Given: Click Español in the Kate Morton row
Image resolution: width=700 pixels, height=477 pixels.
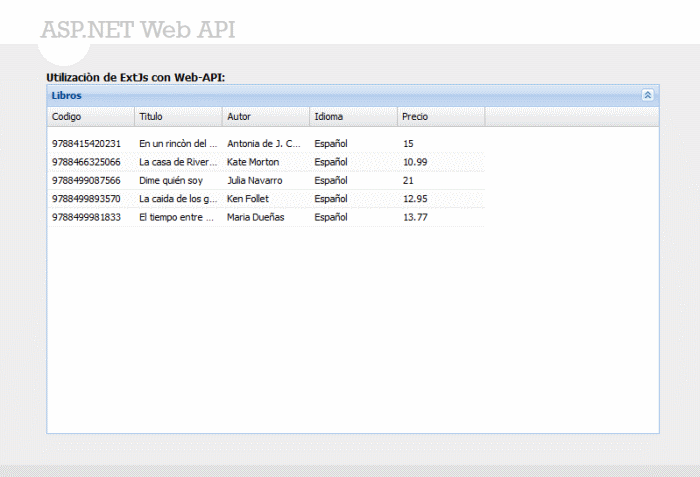Looking at the screenshot, I should point(331,162).
